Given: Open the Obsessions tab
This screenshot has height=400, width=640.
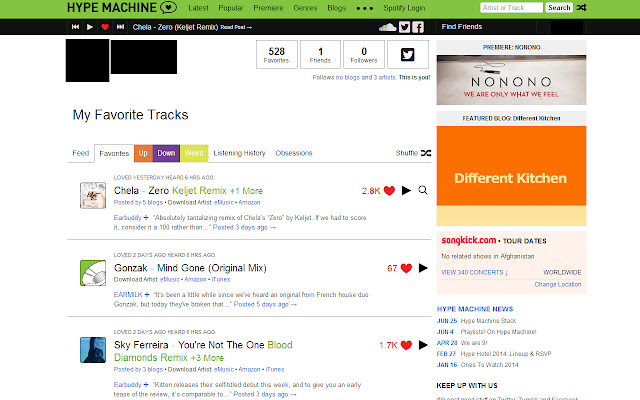Looking at the screenshot, I should 293,153.
